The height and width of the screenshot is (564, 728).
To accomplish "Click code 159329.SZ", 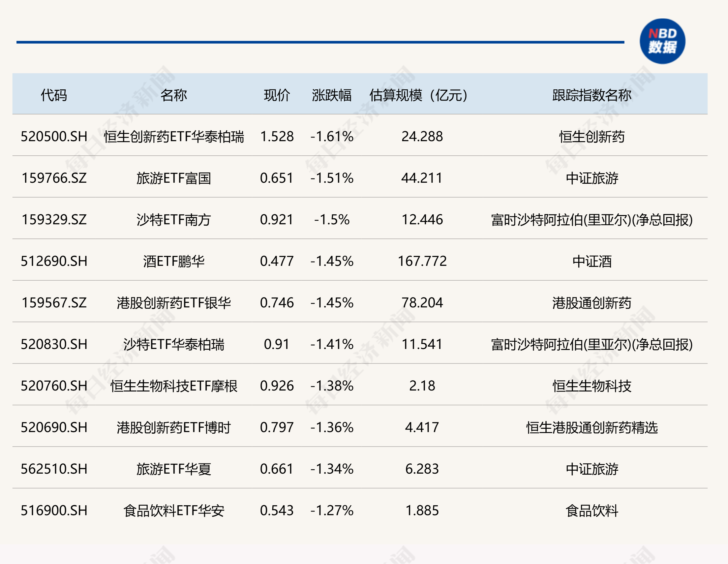I will pyautogui.click(x=54, y=220).
